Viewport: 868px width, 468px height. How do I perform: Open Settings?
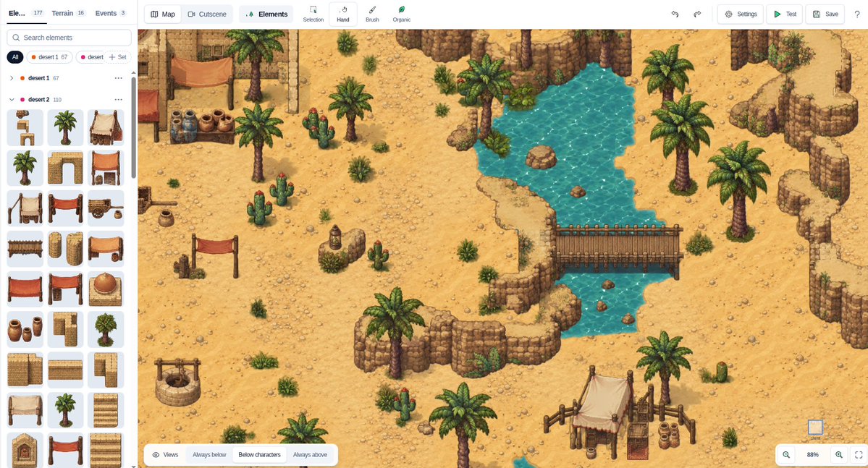pos(741,14)
